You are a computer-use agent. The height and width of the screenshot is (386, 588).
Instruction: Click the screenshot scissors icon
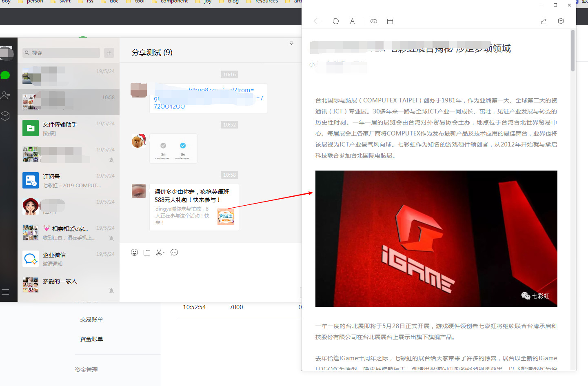click(x=160, y=253)
